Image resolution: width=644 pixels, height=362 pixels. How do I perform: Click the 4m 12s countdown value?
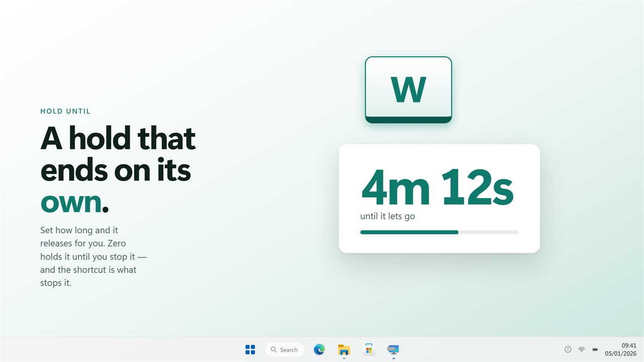tap(437, 188)
